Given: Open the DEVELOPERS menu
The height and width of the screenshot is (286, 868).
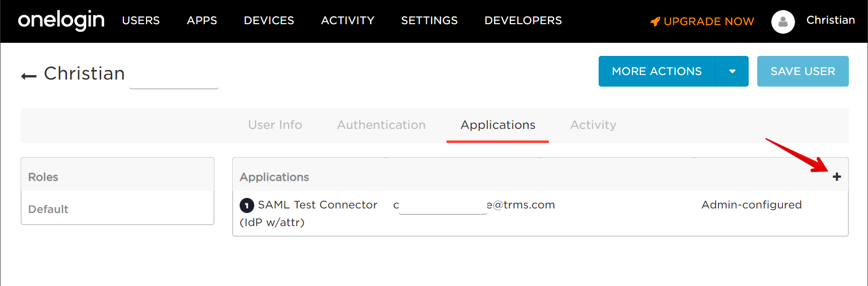Looking at the screenshot, I should [523, 21].
